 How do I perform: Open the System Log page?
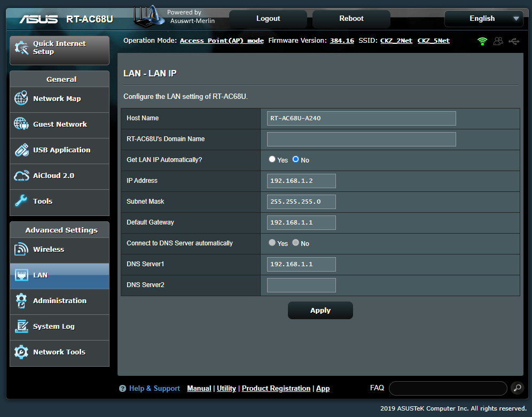(59, 327)
